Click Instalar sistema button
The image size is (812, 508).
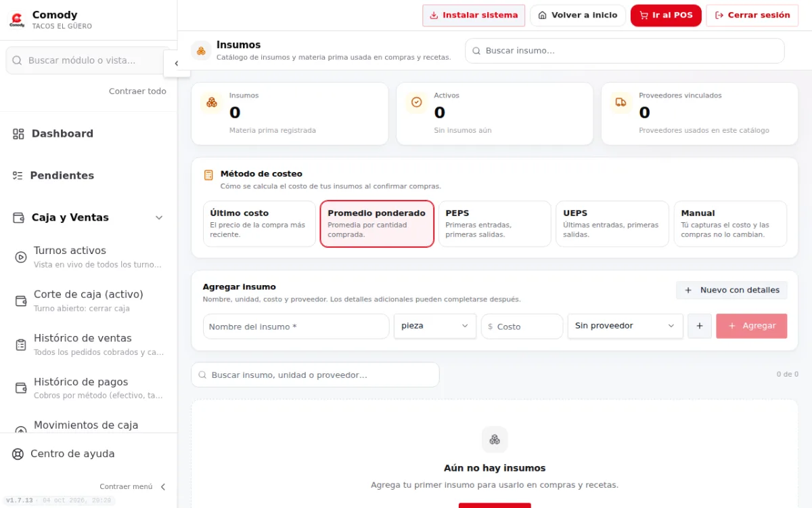[474, 15]
